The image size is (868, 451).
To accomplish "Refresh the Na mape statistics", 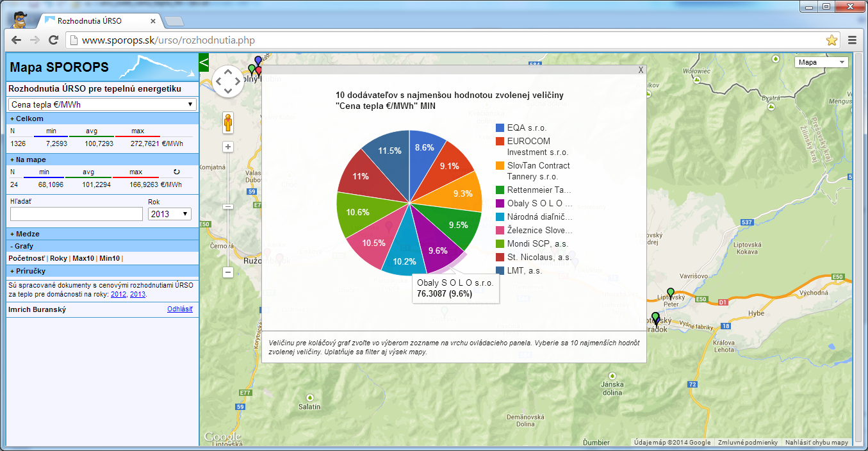I will tap(177, 172).
